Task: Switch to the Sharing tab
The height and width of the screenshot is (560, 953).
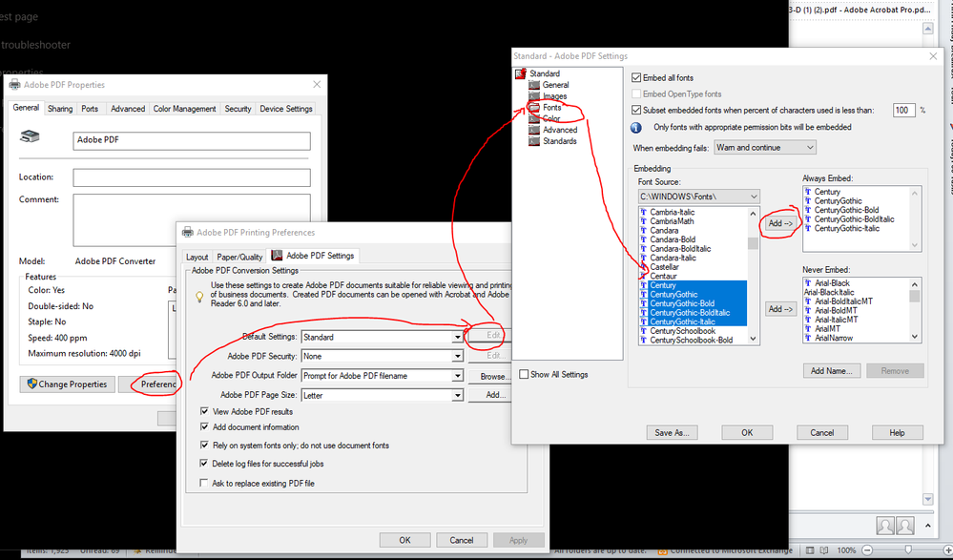Action: [x=60, y=109]
